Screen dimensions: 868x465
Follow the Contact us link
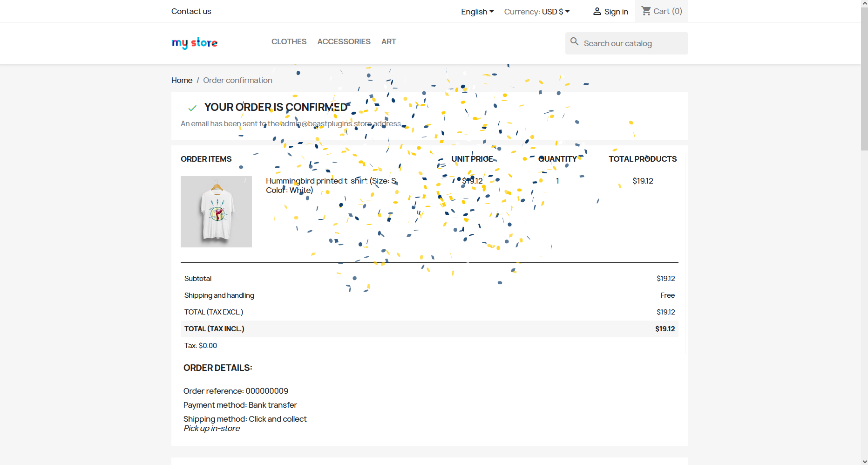tap(191, 11)
